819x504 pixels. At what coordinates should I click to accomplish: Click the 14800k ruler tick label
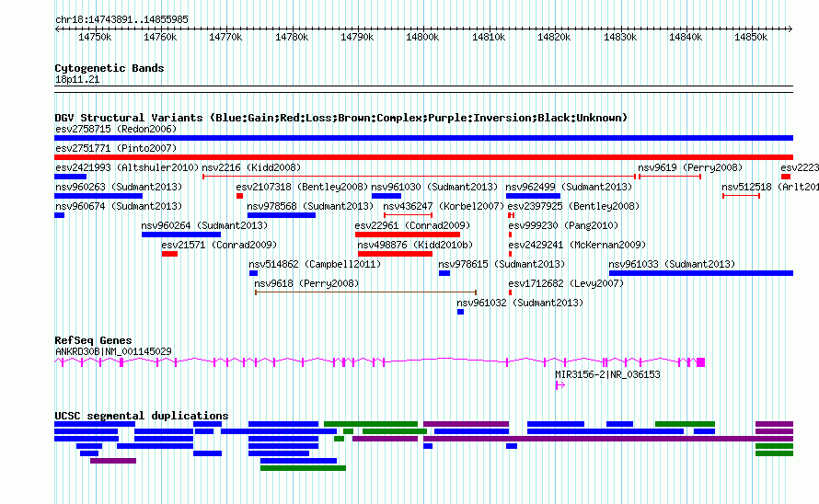pos(422,38)
